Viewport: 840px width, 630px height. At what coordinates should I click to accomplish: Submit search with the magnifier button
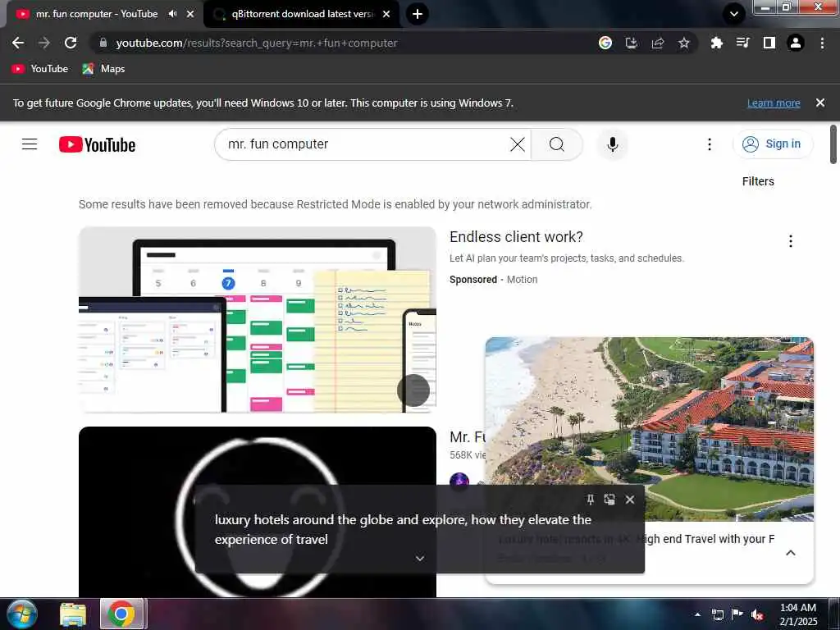557,144
